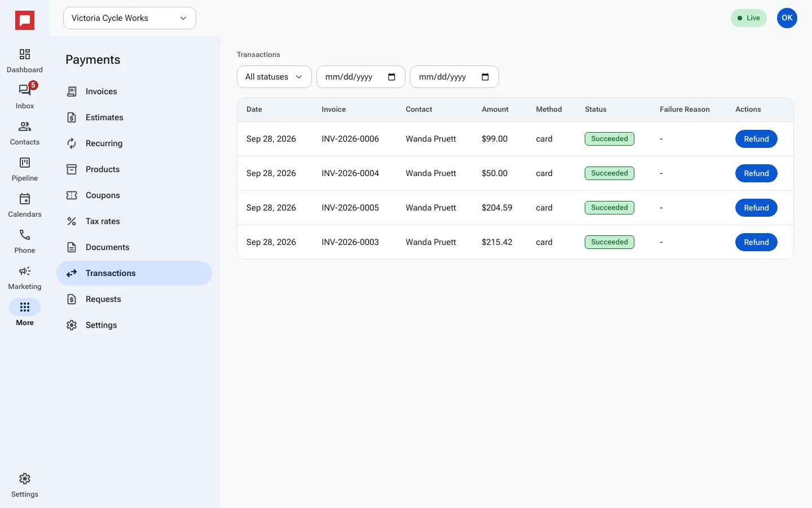Select Requests menu item
Image resolution: width=812 pixels, height=508 pixels.
tap(134, 299)
